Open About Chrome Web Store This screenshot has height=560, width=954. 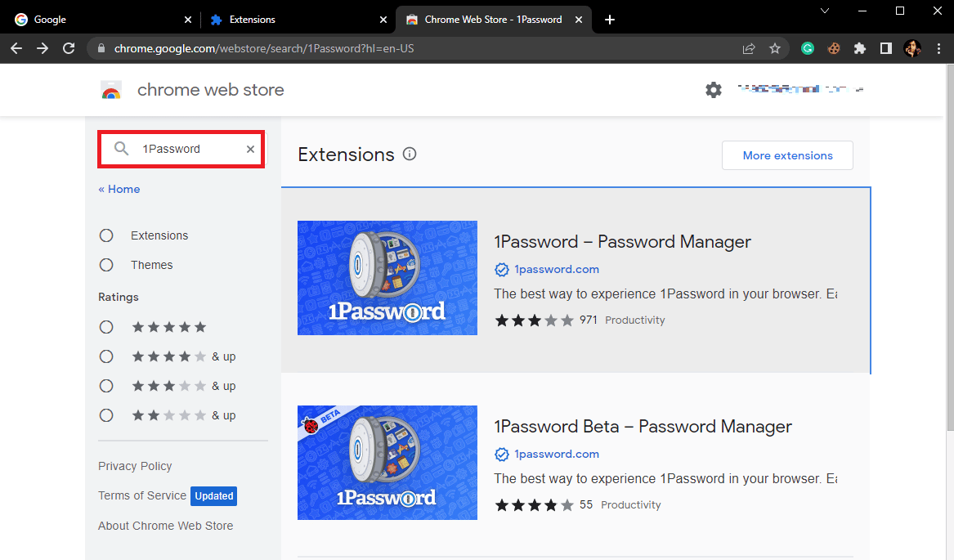[x=165, y=526]
